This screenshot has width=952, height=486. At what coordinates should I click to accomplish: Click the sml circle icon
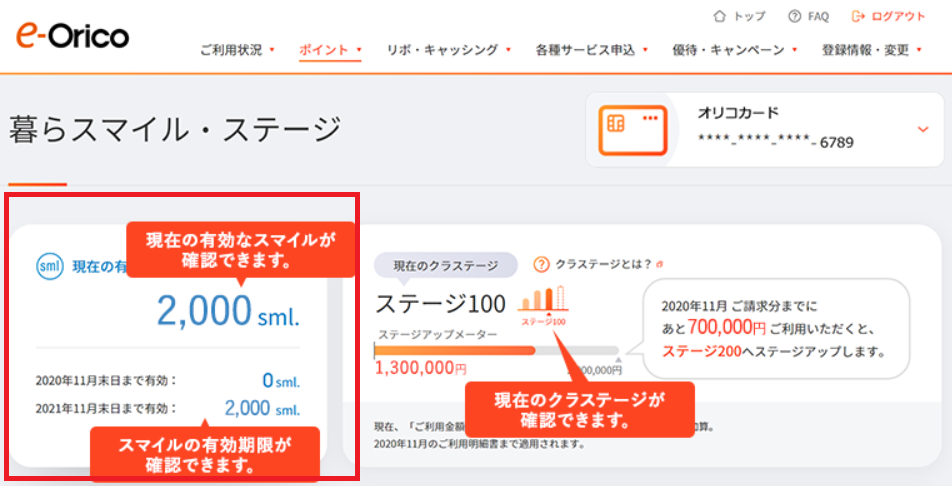50,266
